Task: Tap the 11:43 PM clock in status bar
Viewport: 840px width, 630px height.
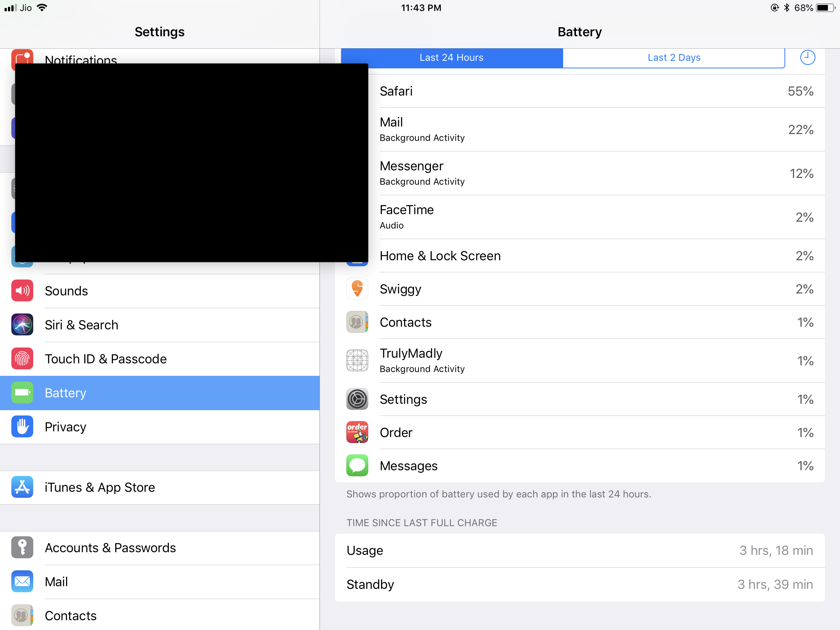Action: pos(421,8)
